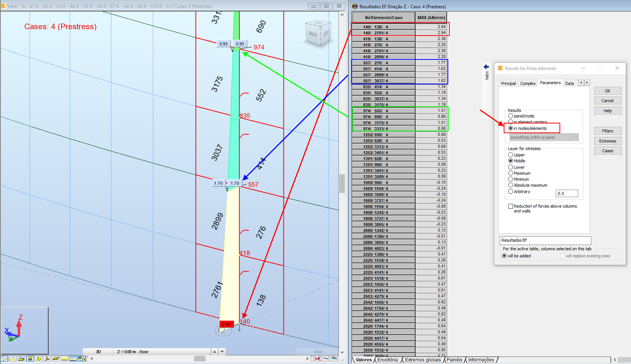Toggle the support symbols display icon
Screen dimensions: 631x364
pyautogui.click(x=30, y=358)
